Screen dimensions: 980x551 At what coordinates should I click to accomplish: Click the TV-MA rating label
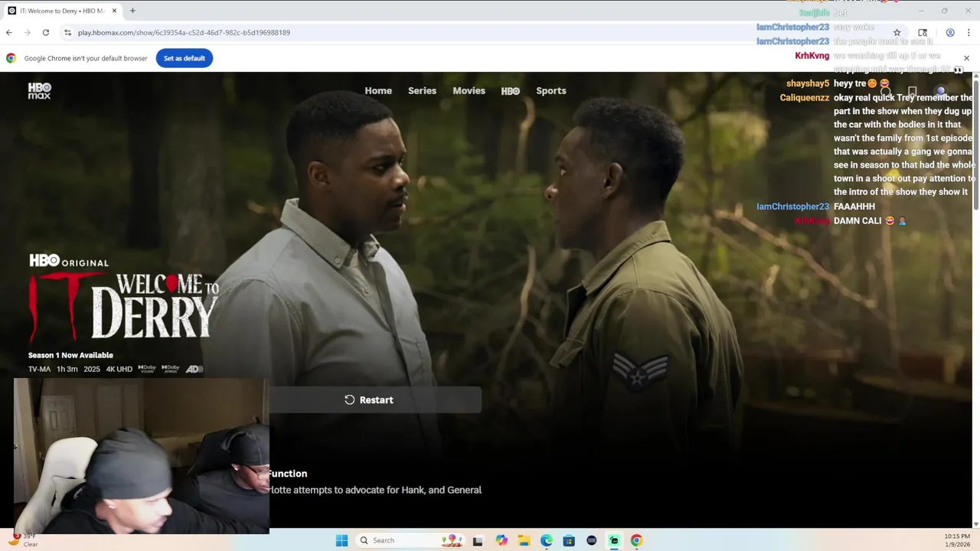[39, 369]
